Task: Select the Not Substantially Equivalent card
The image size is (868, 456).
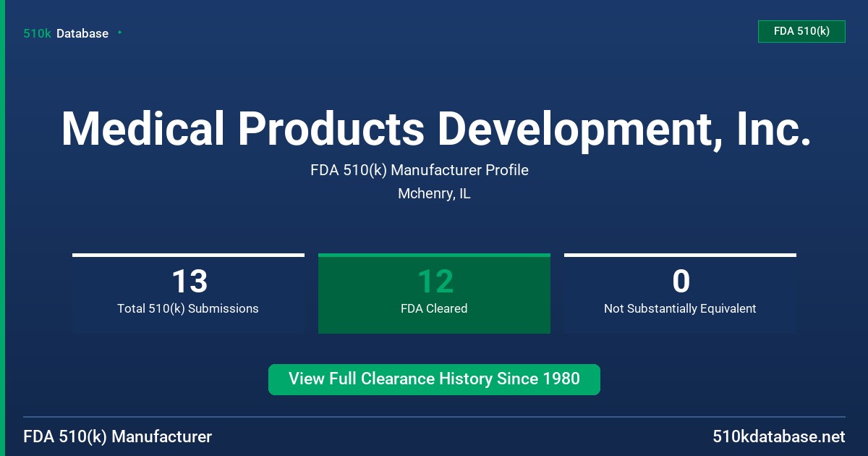Action: point(680,294)
